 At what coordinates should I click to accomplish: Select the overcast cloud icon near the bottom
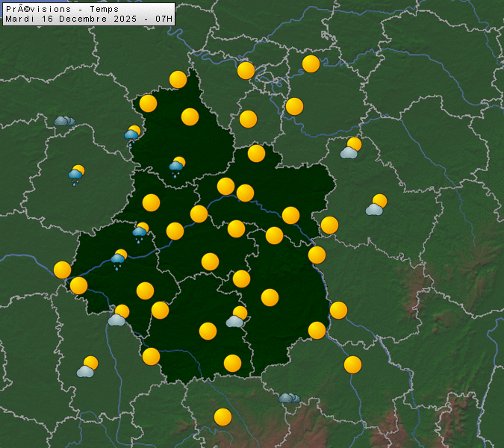pyautogui.click(x=290, y=398)
